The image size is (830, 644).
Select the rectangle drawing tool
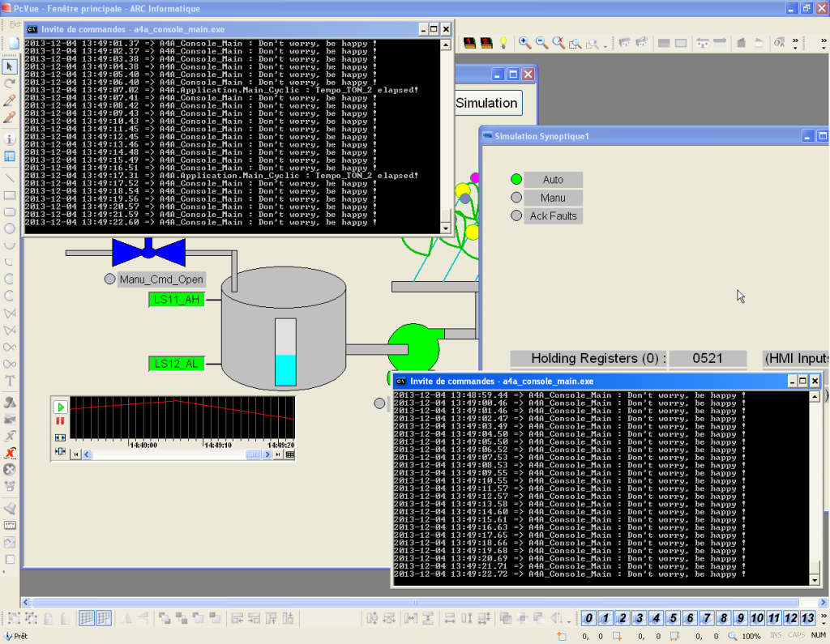coord(10,195)
